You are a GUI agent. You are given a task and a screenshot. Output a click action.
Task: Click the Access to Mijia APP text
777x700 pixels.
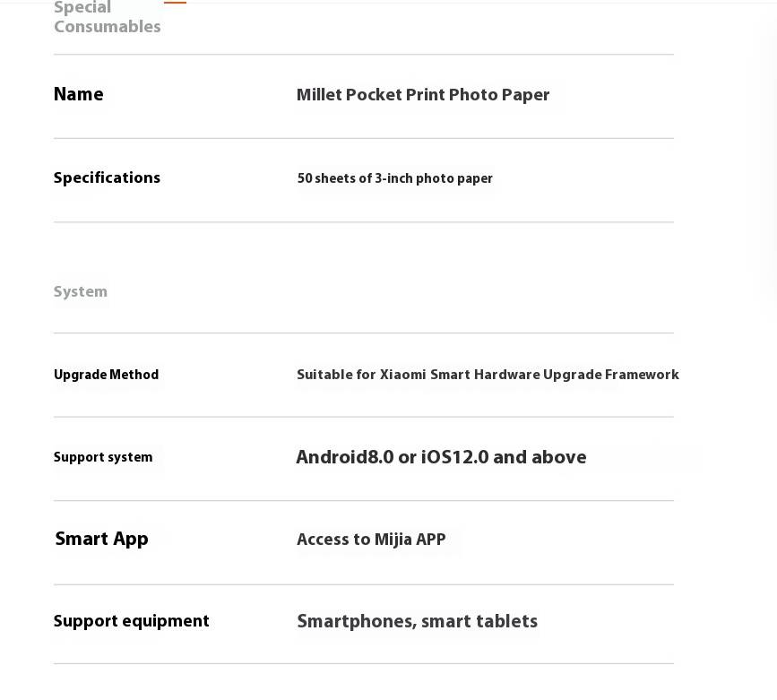(x=371, y=540)
